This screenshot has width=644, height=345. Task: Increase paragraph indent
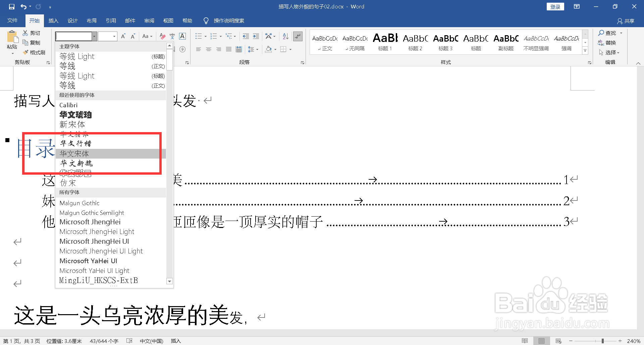256,36
